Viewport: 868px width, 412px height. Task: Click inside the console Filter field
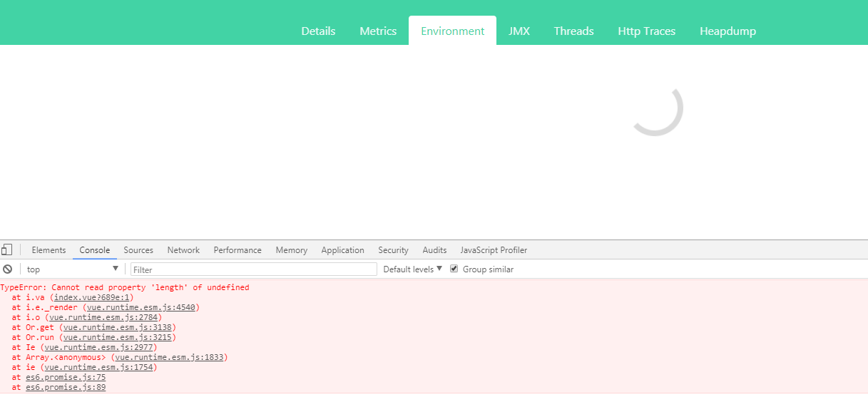coord(253,269)
